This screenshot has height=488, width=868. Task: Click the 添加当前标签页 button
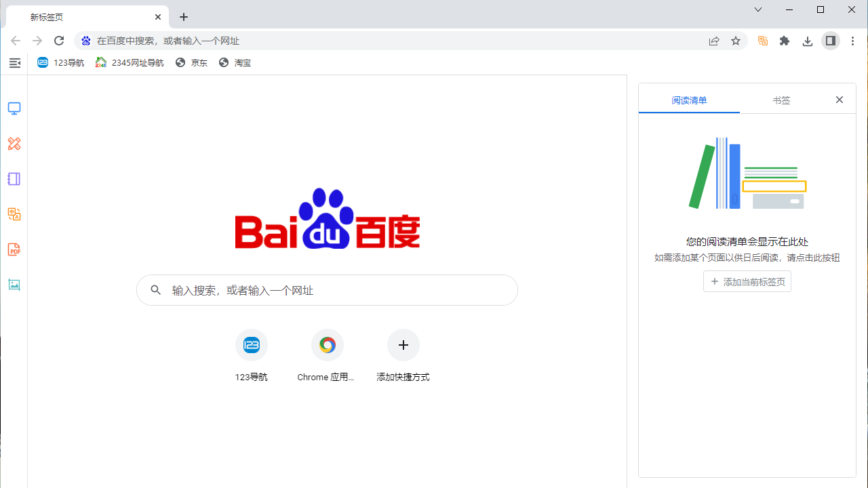[x=747, y=281]
